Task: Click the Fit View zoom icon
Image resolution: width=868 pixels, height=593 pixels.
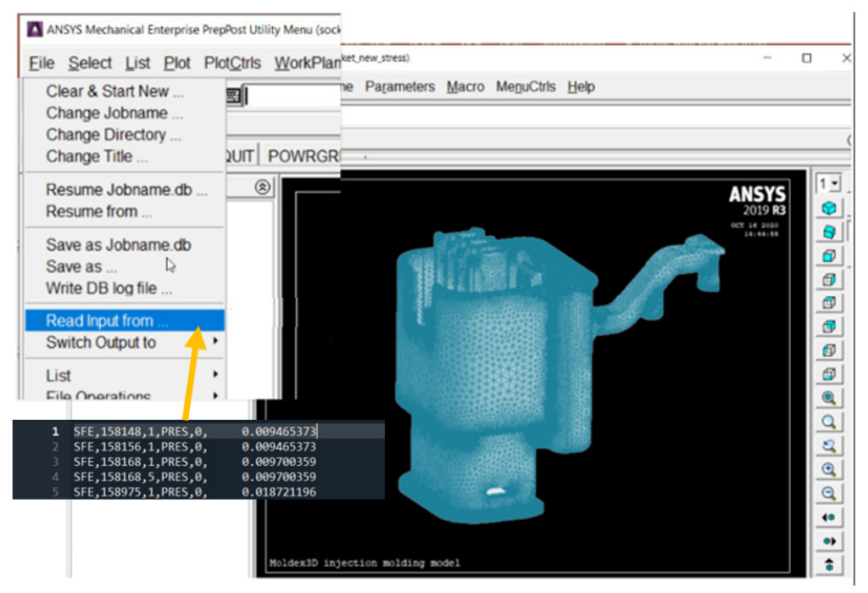Action: click(829, 398)
